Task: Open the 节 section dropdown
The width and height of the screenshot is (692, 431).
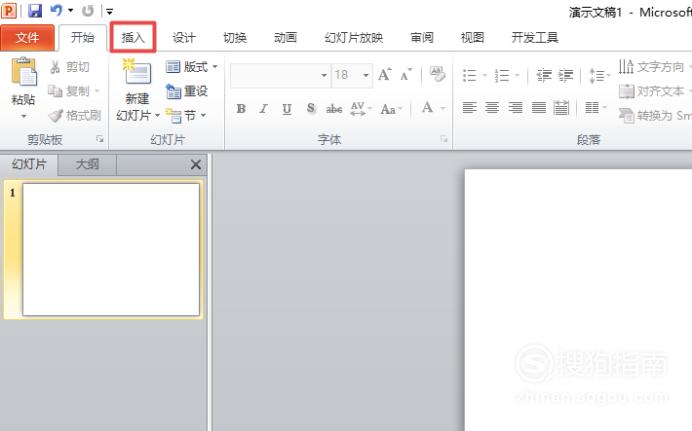Action: point(185,116)
